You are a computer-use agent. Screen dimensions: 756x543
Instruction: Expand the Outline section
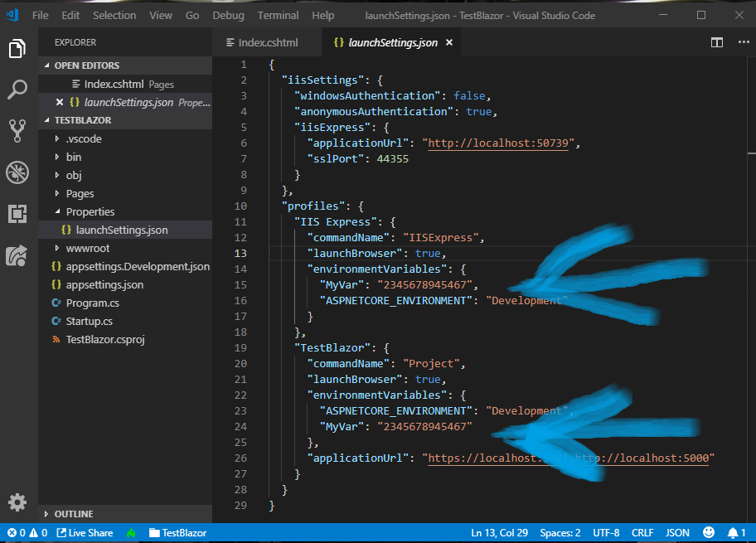coord(125,514)
